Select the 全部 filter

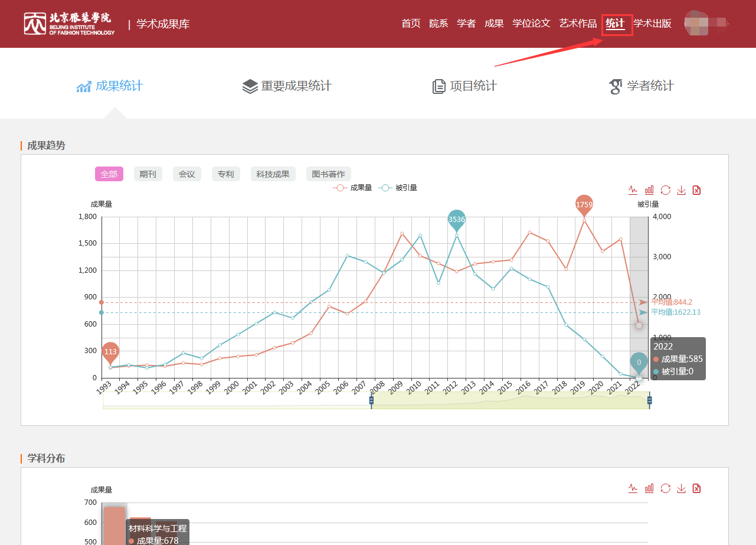point(109,174)
